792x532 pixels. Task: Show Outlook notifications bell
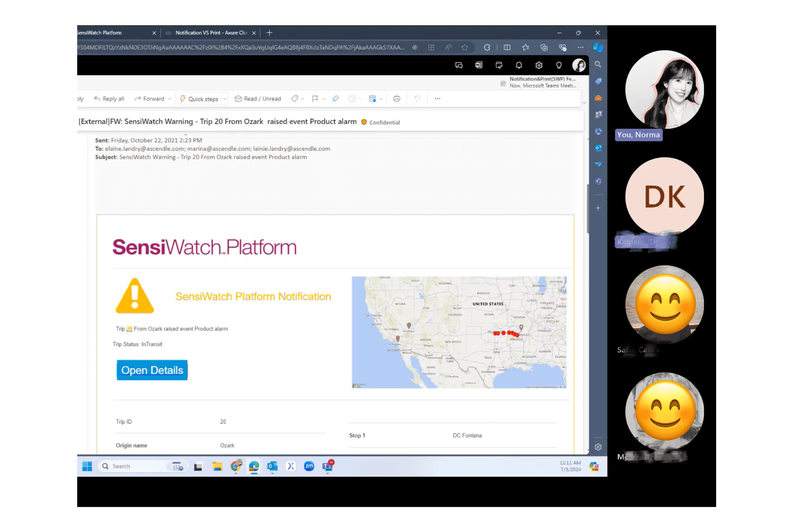tap(519, 65)
